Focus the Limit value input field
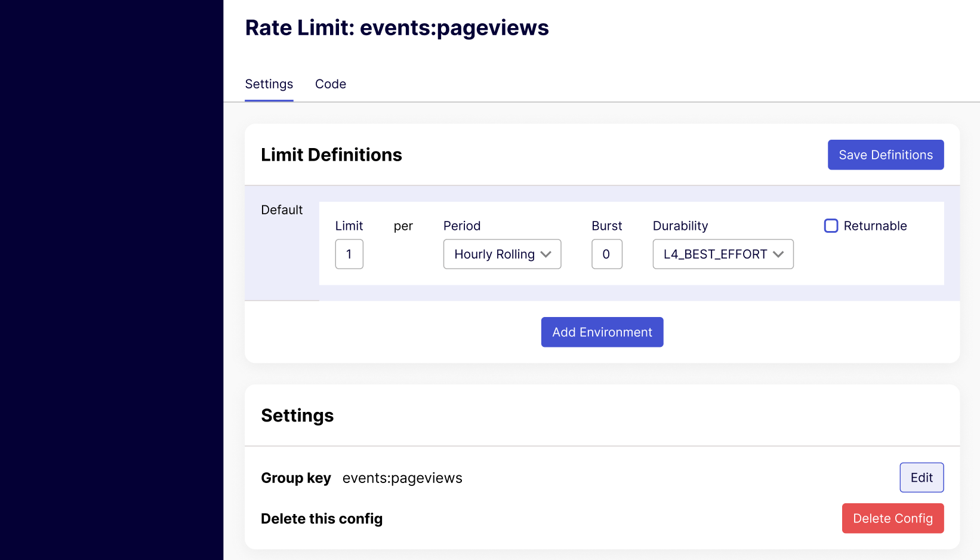The width and height of the screenshot is (980, 560). point(349,254)
